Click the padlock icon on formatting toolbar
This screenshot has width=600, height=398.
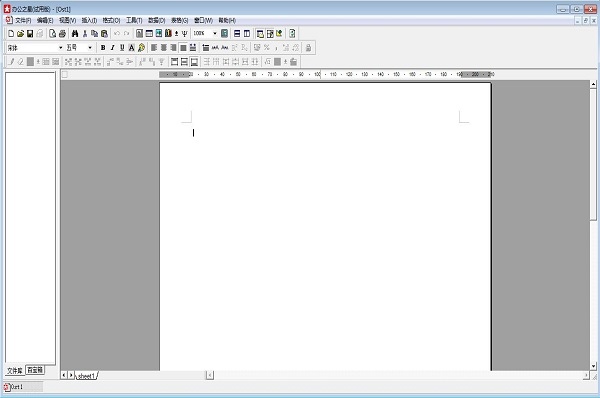(x=308, y=48)
